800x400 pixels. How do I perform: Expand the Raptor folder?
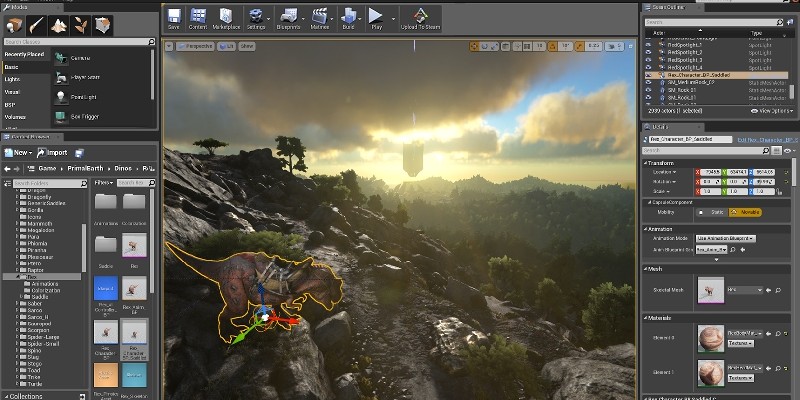pos(18,270)
